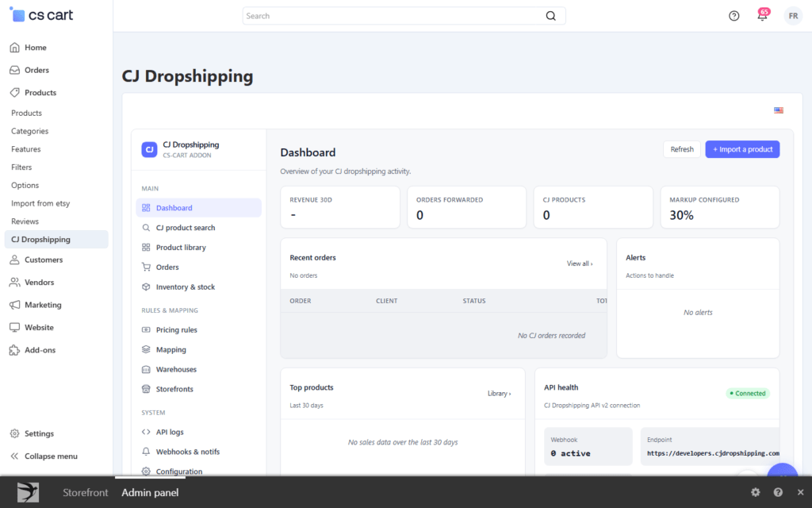Click the Dashboard grid icon in addon menu
Image resolution: width=812 pixels, height=508 pixels.
pyautogui.click(x=146, y=208)
